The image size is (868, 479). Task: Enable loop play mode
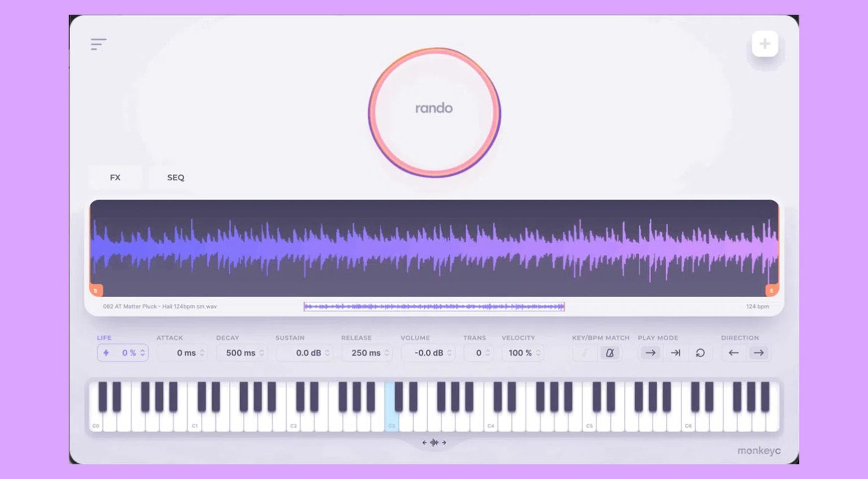point(700,352)
